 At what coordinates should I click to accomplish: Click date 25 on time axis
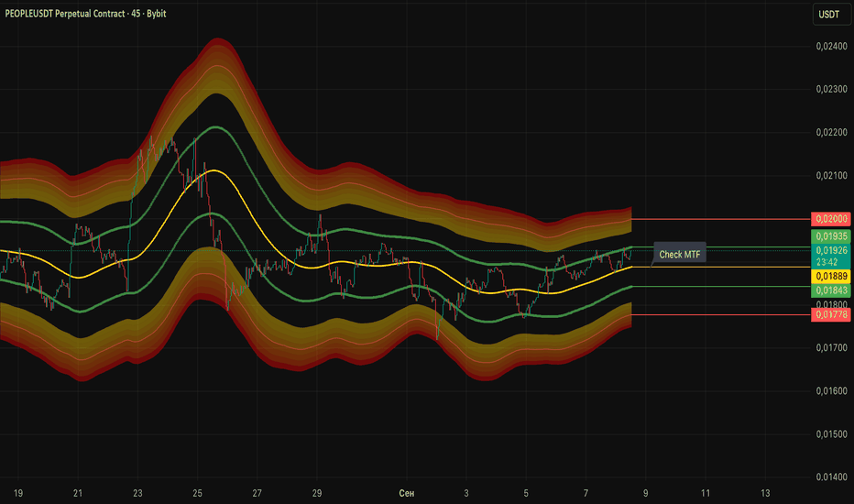[x=197, y=493]
